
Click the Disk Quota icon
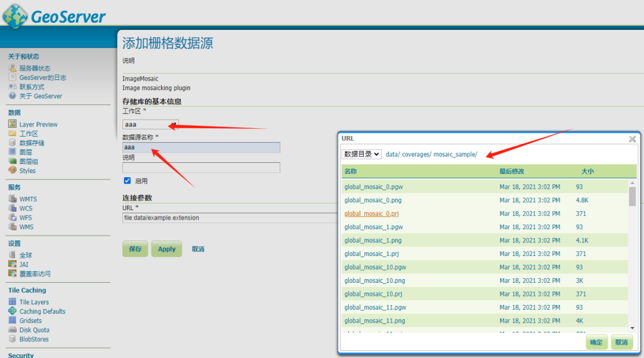click(x=13, y=329)
